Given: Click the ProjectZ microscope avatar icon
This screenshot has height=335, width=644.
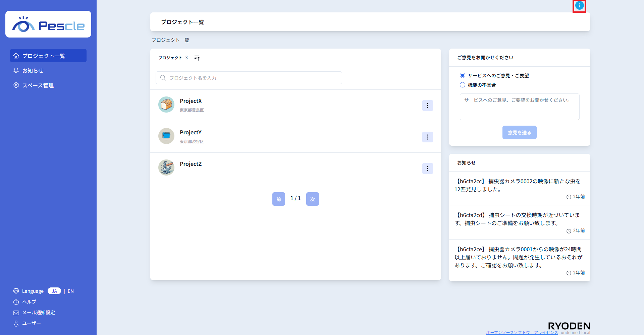Looking at the screenshot, I should 166,167.
